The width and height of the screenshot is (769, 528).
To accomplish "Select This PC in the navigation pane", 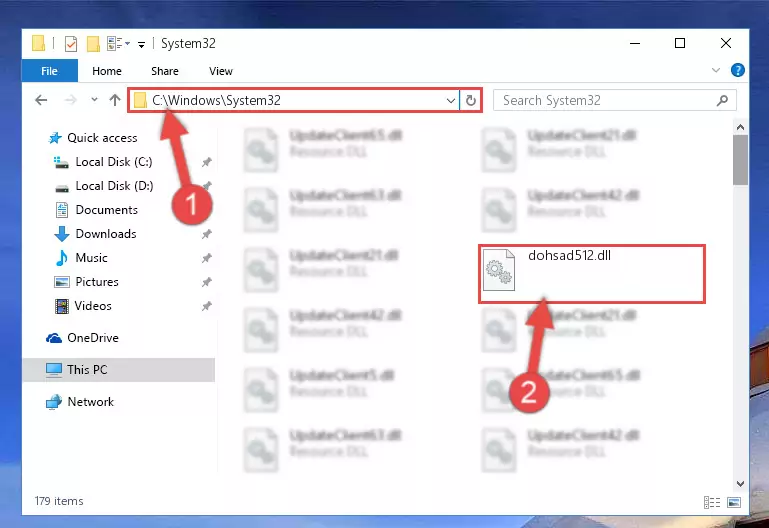I will 87,370.
